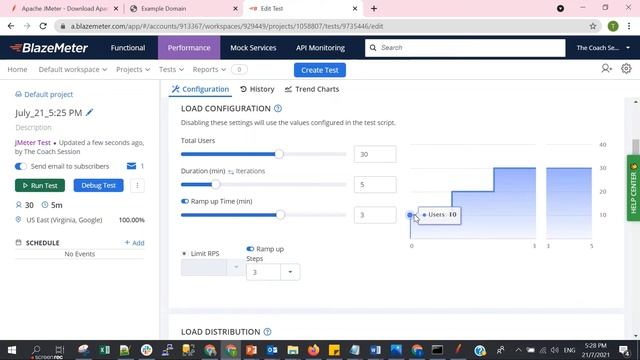Add a schedule event
Viewport: 640px width, 360px height.
pos(134,242)
